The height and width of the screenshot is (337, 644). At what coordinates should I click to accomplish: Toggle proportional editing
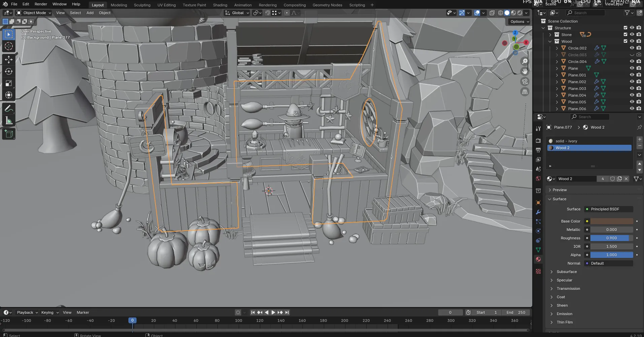coord(286,13)
